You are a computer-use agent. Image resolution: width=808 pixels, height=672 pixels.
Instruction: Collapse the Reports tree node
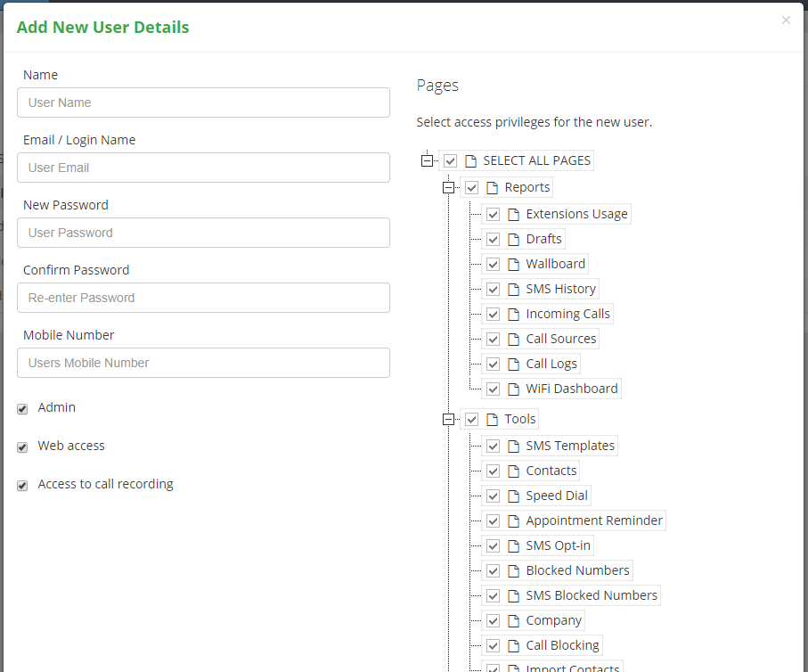coord(448,188)
